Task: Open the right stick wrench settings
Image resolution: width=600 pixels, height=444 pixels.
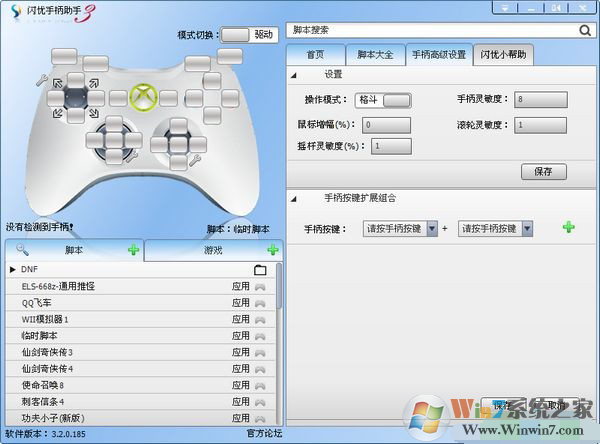Action: pos(195,160)
